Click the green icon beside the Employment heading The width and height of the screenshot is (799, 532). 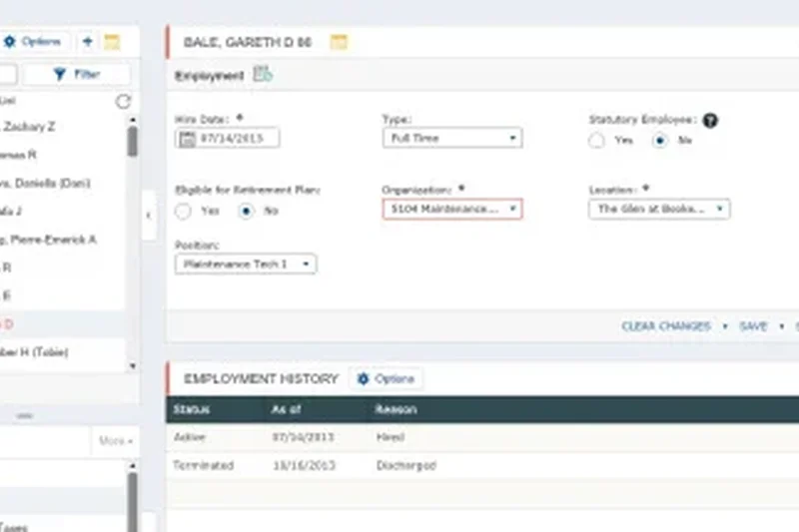(263, 74)
